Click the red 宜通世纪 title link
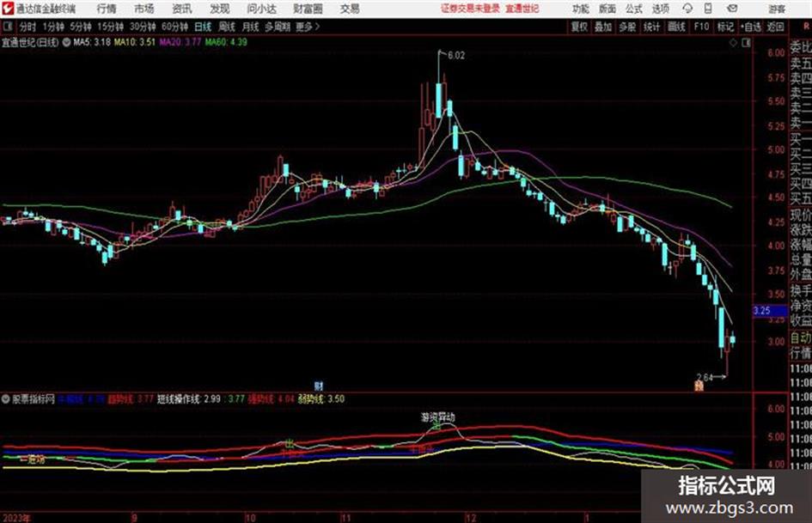The height and width of the screenshot is (523, 812). [x=522, y=9]
